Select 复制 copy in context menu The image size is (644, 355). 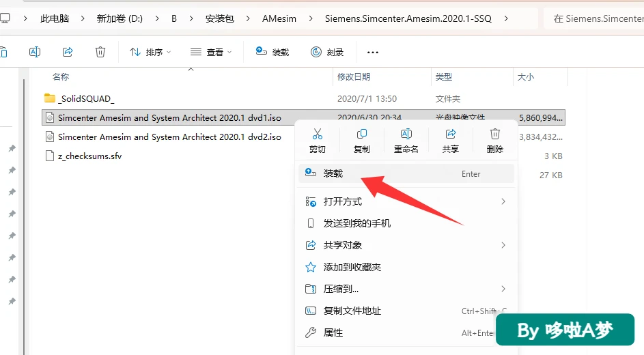coord(361,141)
